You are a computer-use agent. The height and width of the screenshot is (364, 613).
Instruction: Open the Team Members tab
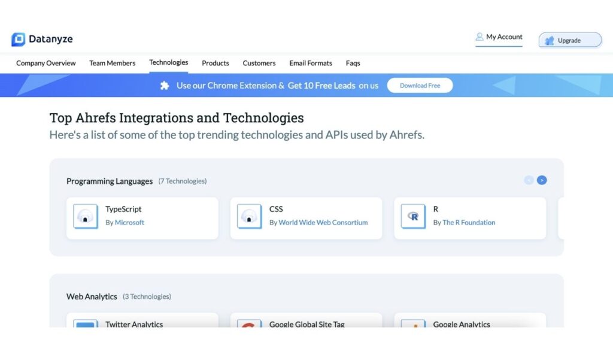[x=112, y=63]
